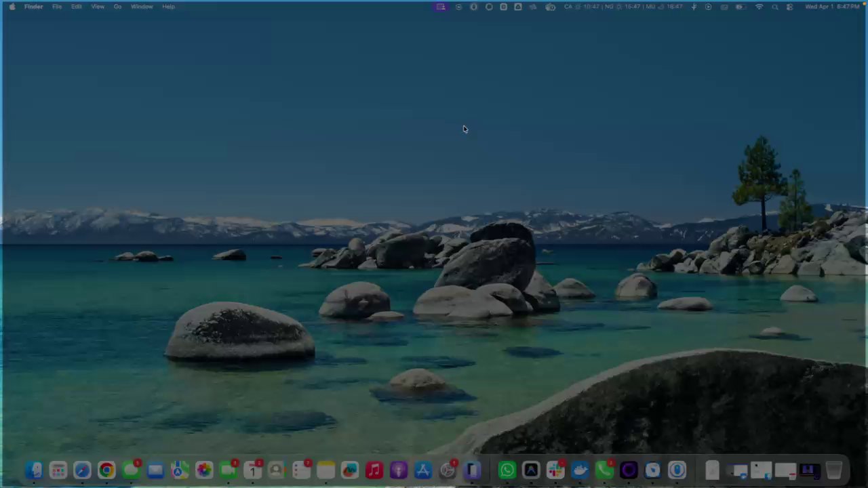Open Calendar from the Dock
Image resolution: width=868 pixels, height=488 pixels.
[253, 470]
